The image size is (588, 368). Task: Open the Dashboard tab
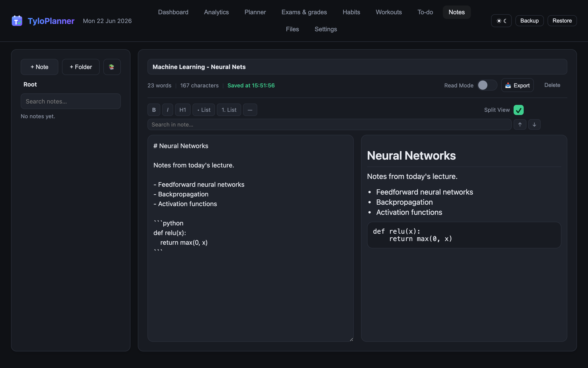tap(173, 12)
